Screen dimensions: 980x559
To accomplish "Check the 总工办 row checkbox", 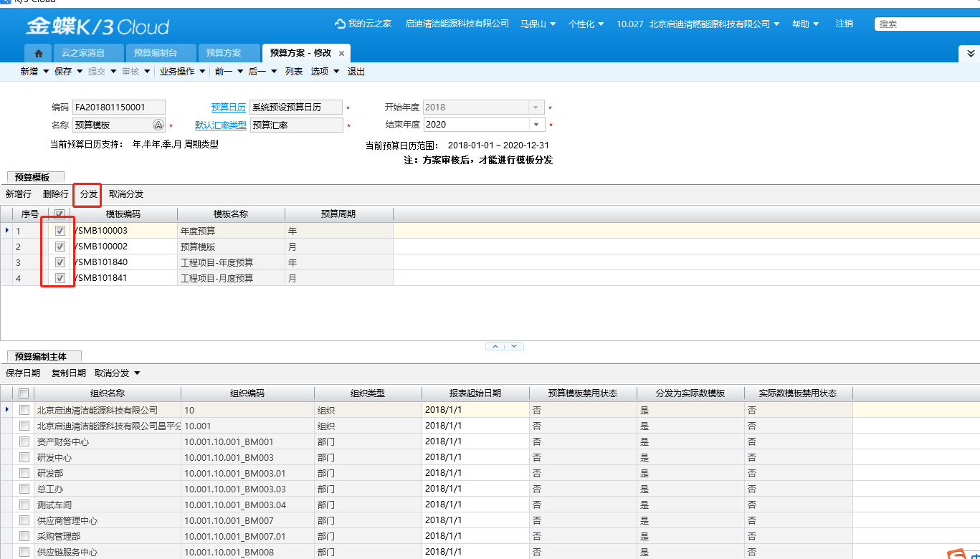I will [x=24, y=489].
